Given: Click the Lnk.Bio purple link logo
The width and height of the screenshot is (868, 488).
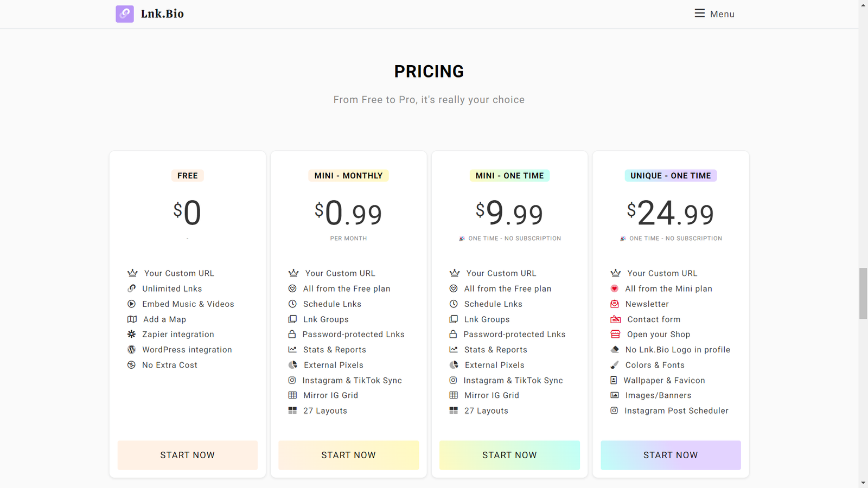Looking at the screenshot, I should [125, 14].
